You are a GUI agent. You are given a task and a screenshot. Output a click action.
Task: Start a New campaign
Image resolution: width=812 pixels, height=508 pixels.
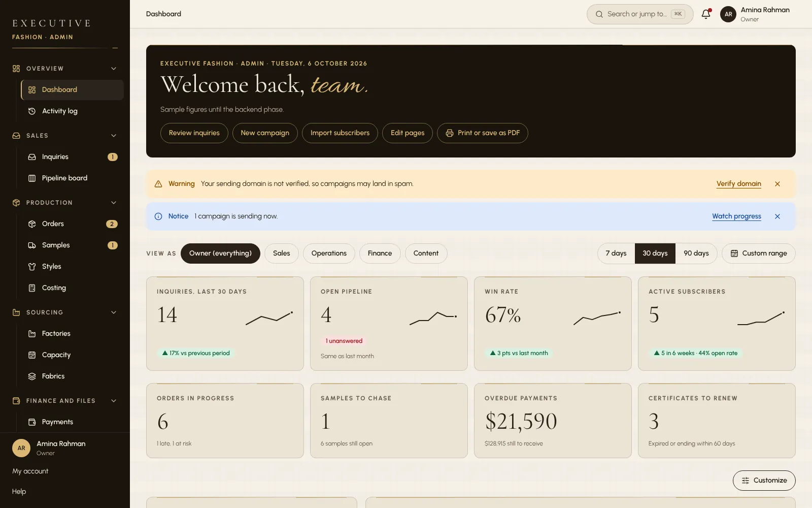coord(265,133)
